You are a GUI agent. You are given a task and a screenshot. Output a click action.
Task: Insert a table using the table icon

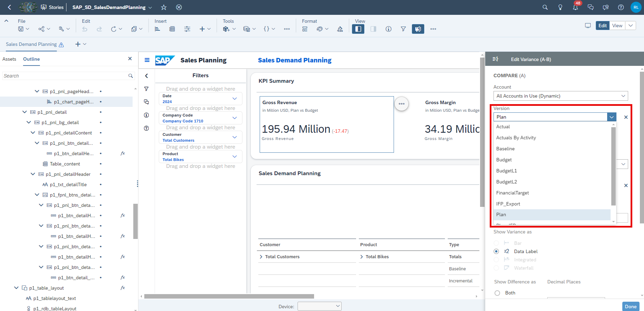(x=172, y=29)
